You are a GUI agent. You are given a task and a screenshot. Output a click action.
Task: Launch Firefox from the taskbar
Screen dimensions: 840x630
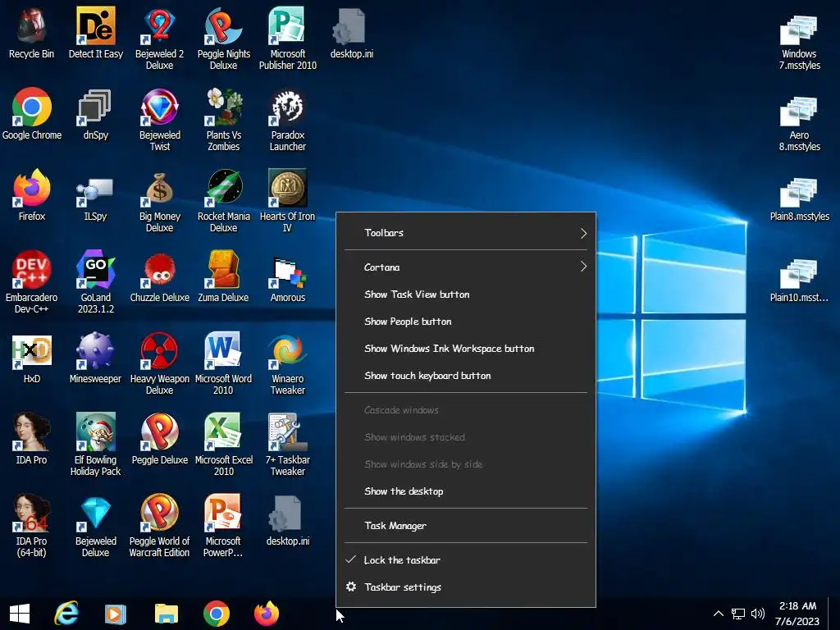point(267,614)
